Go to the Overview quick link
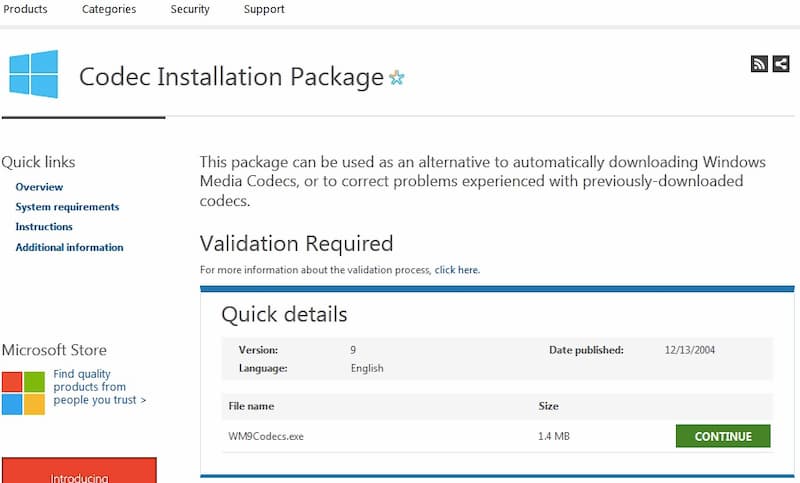The width and height of the screenshot is (800, 483). point(39,187)
